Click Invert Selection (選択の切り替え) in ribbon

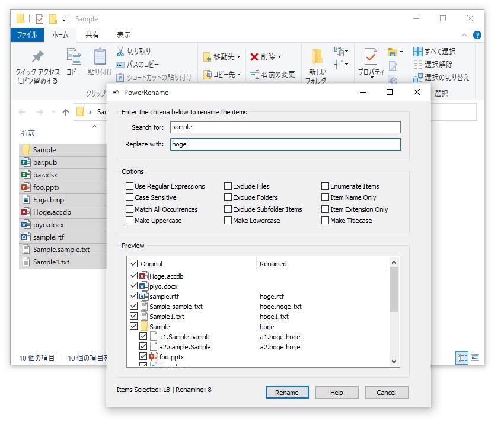(441, 78)
